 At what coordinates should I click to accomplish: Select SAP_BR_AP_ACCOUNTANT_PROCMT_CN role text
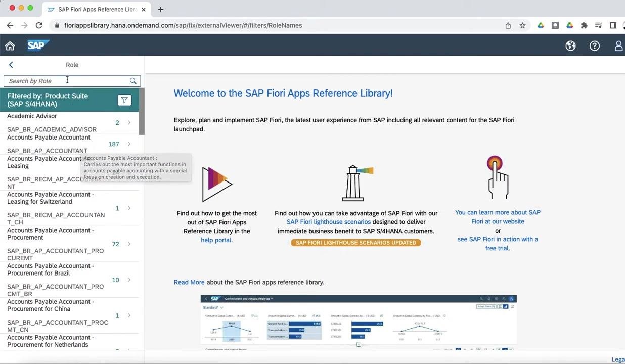(58, 326)
